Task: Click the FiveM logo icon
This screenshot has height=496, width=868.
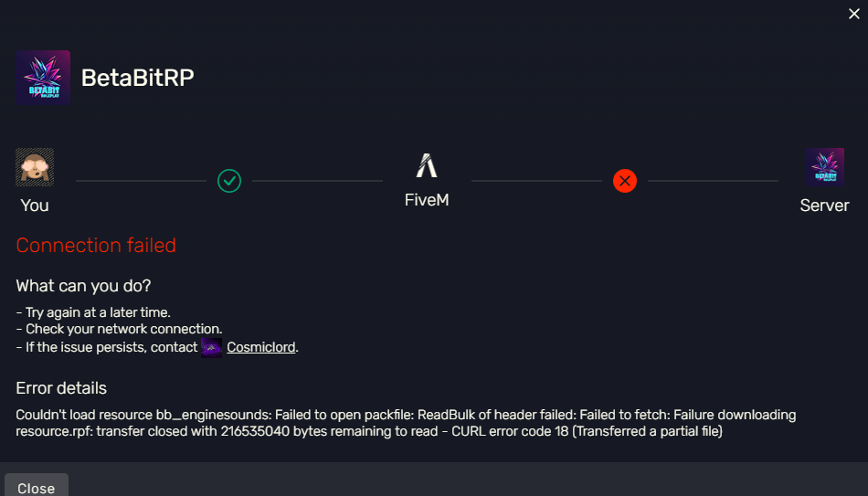Action: pyautogui.click(x=427, y=165)
